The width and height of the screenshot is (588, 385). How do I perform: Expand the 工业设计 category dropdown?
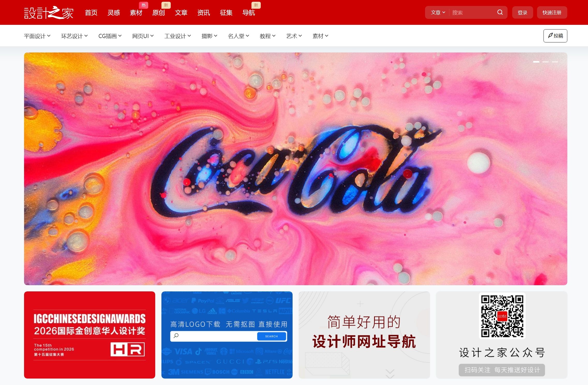(178, 36)
